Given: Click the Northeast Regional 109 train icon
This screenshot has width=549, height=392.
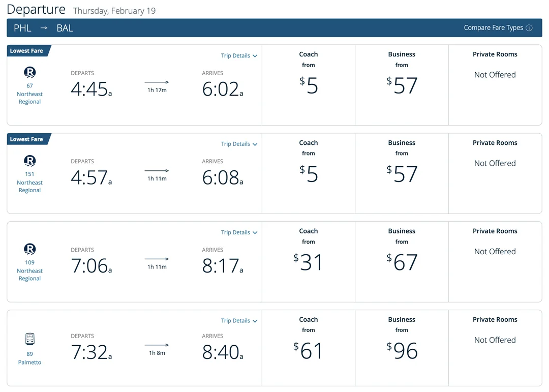Looking at the screenshot, I should (x=29, y=249).
